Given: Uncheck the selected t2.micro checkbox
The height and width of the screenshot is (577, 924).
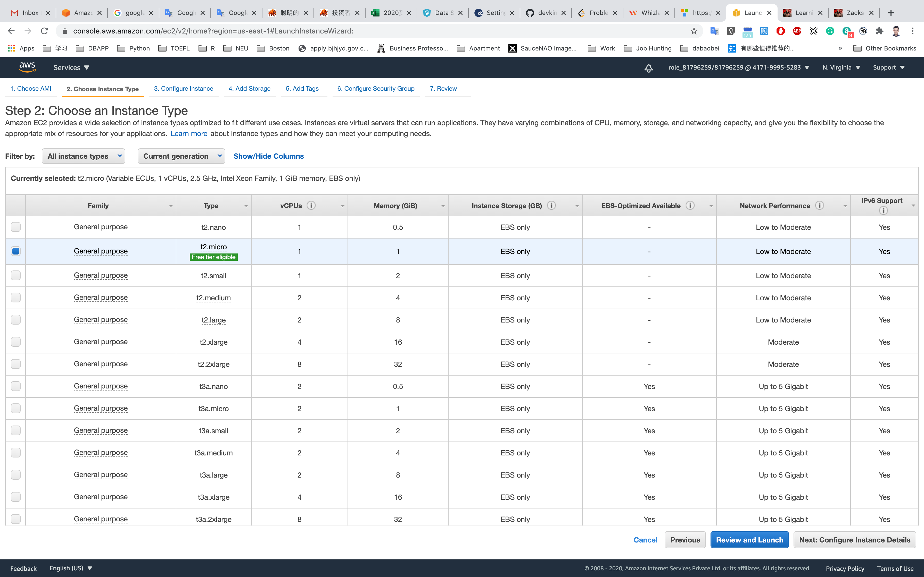Looking at the screenshot, I should (x=16, y=251).
